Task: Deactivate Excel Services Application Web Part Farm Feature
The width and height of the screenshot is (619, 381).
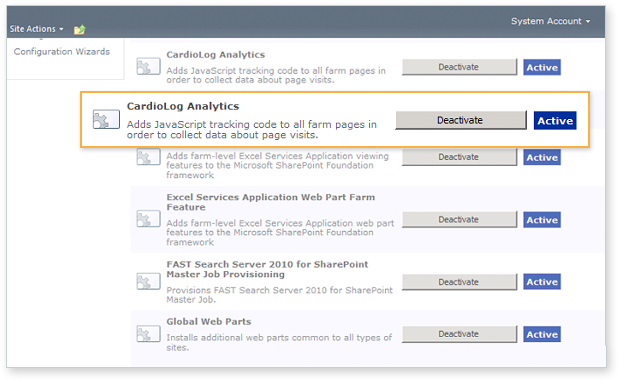Action: tap(459, 220)
